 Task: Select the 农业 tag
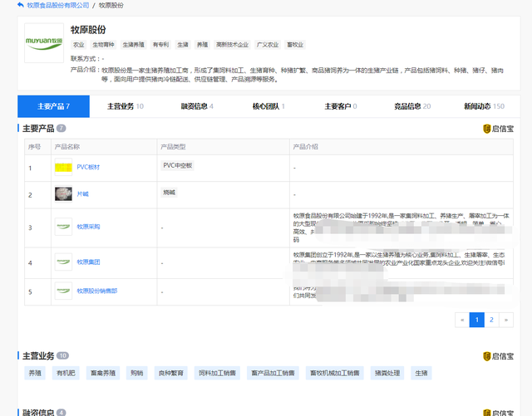79,45
